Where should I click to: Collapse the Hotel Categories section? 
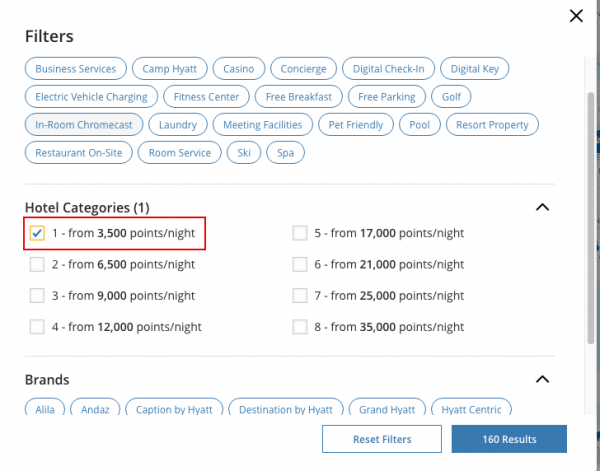pos(543,207)
